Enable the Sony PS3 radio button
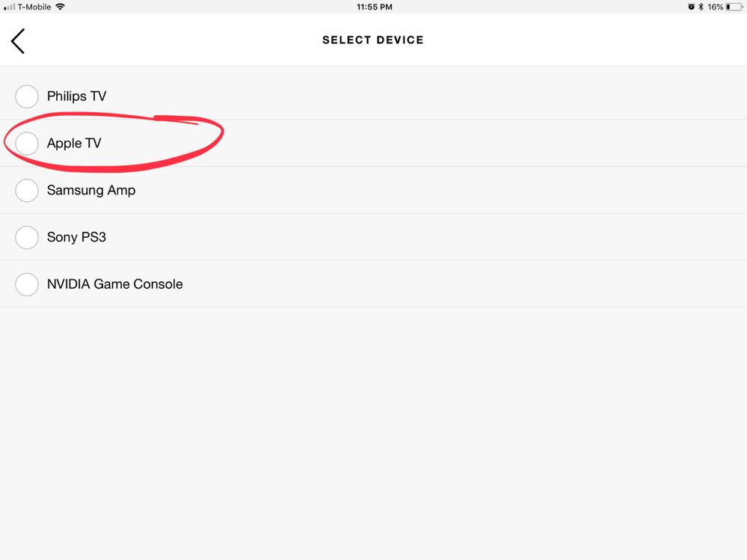This screenshot has width=747, height=560. point(27,237)
